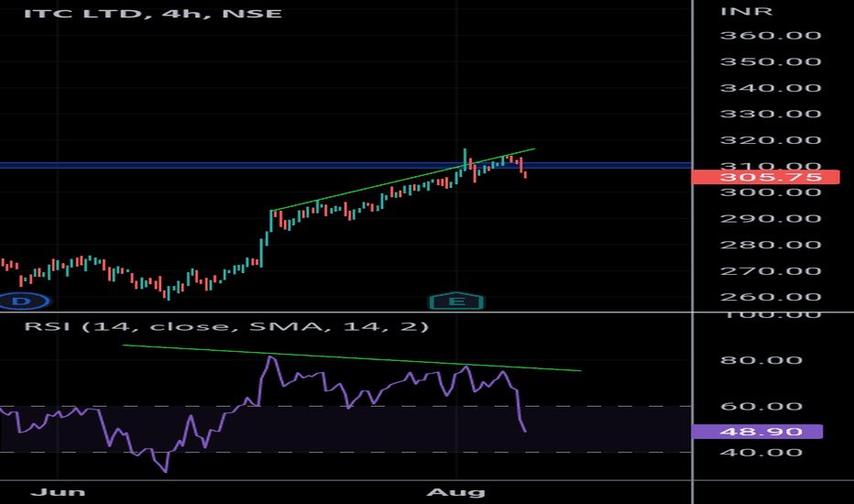
Task: Open the RSI (14, close, SMA, 14, 2) legend
Action: click(x=226, y=326)
